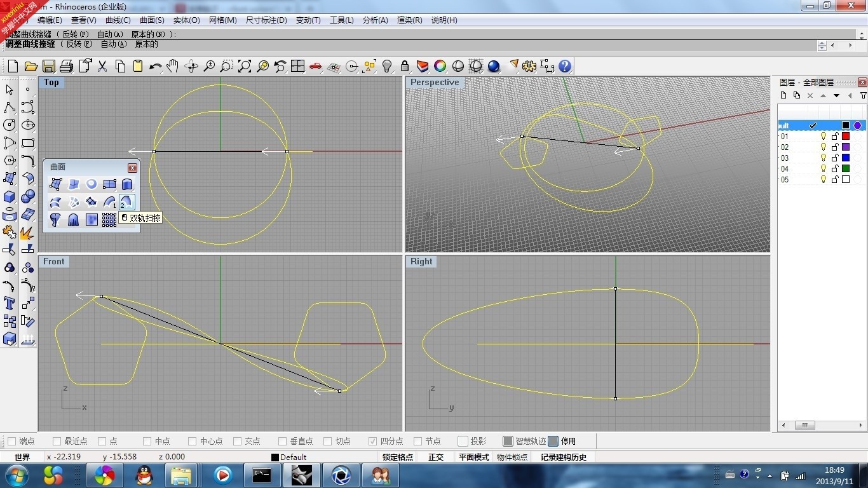The height and width of the screenshot is (488, 868).
Task: Click the blue rendered sphere icon
Action: (493, 66)
